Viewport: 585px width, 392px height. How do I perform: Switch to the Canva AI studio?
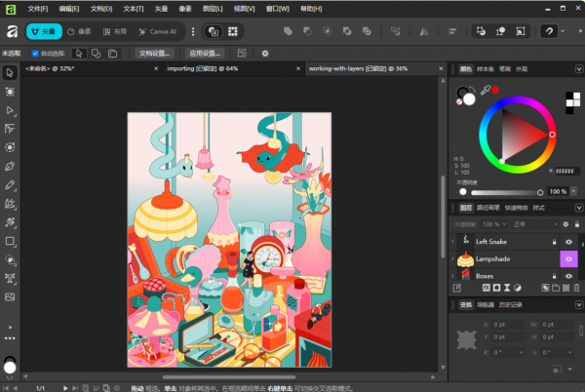[x=157, y=32]
